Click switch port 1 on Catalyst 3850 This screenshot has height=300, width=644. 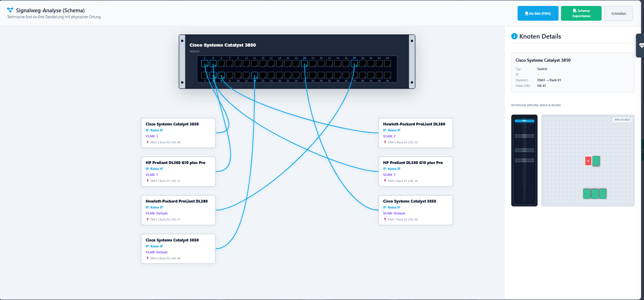205,63
